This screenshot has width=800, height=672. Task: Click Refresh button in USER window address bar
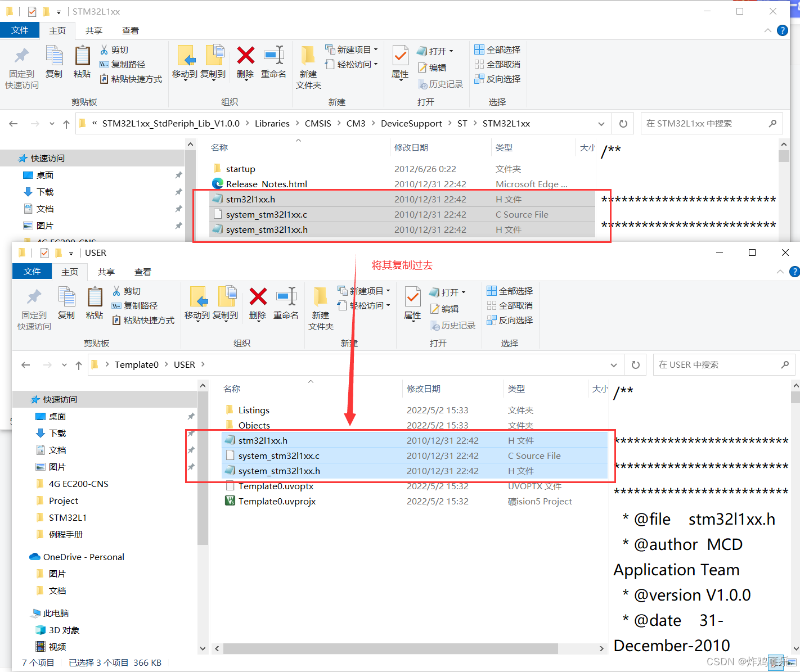tap(636, 365)
